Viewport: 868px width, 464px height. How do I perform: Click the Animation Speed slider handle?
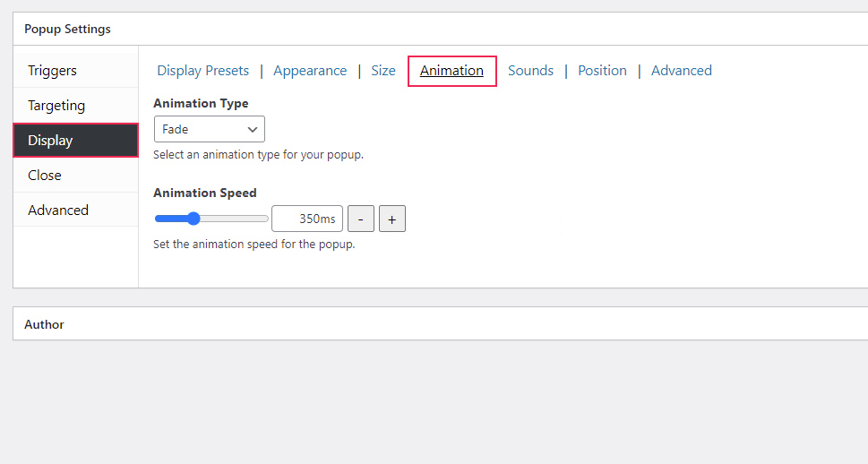click(x=193, y=219)
